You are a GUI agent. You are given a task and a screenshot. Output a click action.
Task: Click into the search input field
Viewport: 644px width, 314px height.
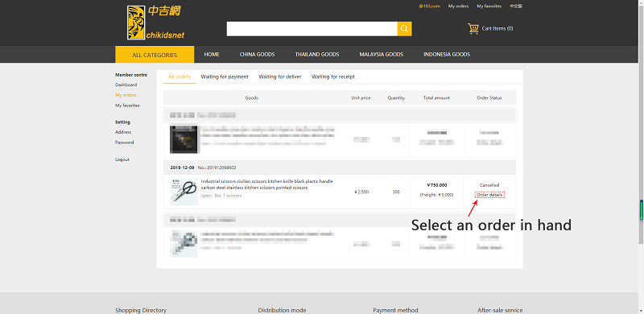[x=312, y=29]
